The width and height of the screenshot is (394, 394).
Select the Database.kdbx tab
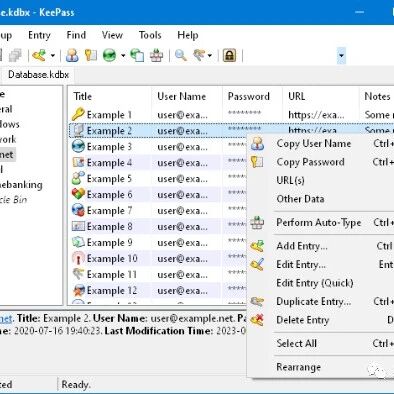(x=38, y=74)
